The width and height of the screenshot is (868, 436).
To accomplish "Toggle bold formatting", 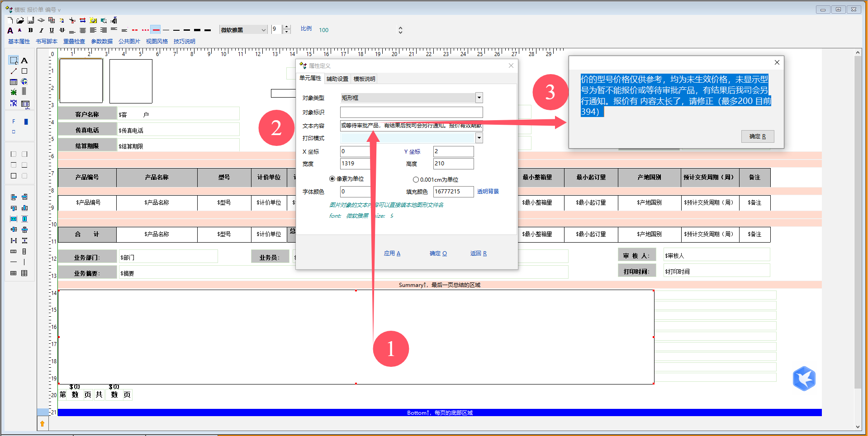I will [31, 30].
